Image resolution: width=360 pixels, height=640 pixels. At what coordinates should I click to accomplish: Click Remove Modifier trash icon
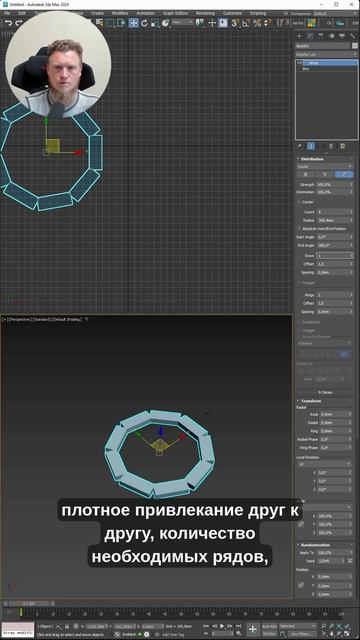(331, 146)
